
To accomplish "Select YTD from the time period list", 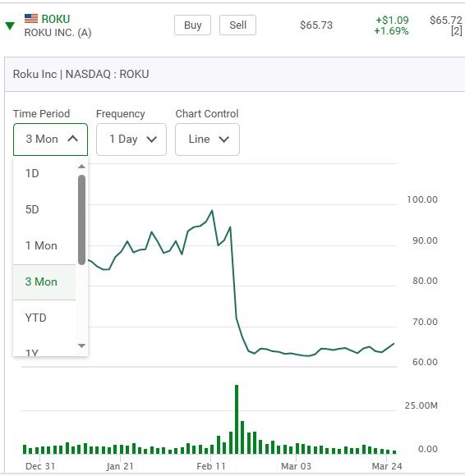I will [44, 318].
